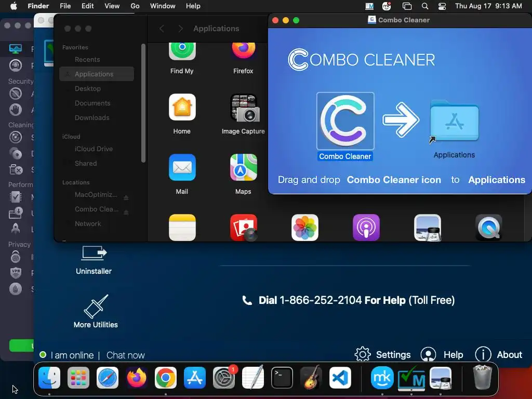Open System Settings from the Dock
This screenshot has width=532, height=399.
click(x=224, y=378)
